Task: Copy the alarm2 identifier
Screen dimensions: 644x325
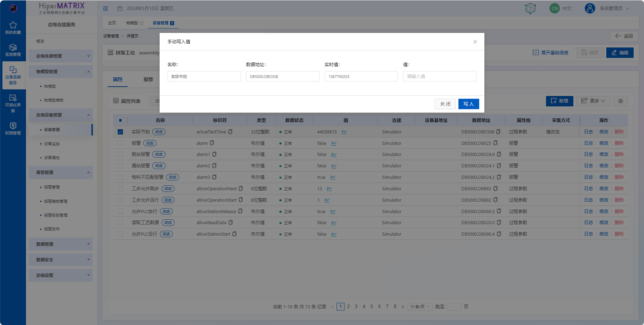Action: point(214,166)
